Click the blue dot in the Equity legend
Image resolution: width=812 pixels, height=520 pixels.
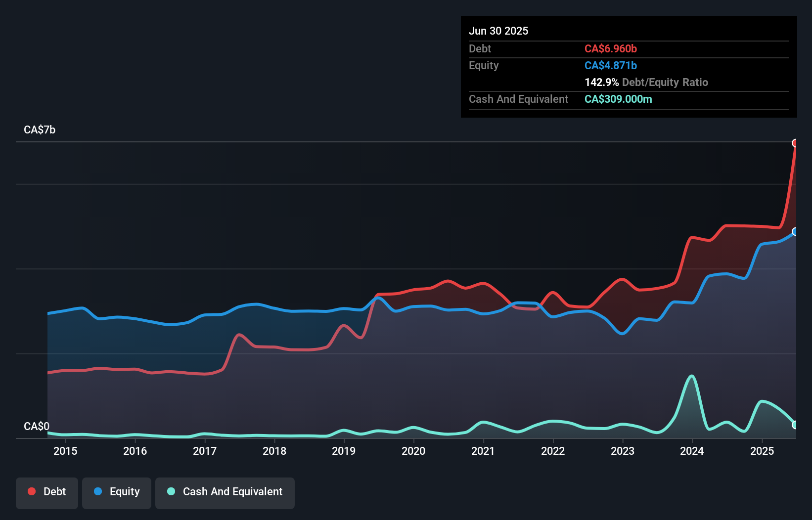(x=98, y=491)
